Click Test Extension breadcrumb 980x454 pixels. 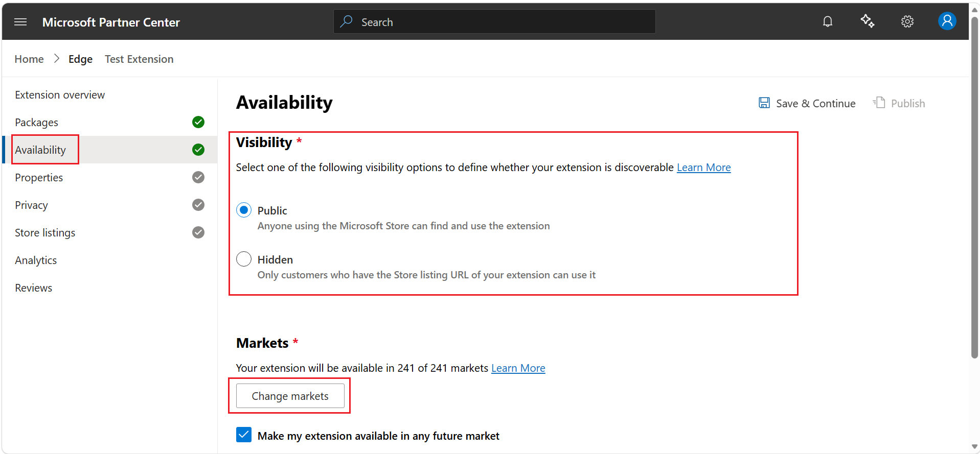point(139,59)
